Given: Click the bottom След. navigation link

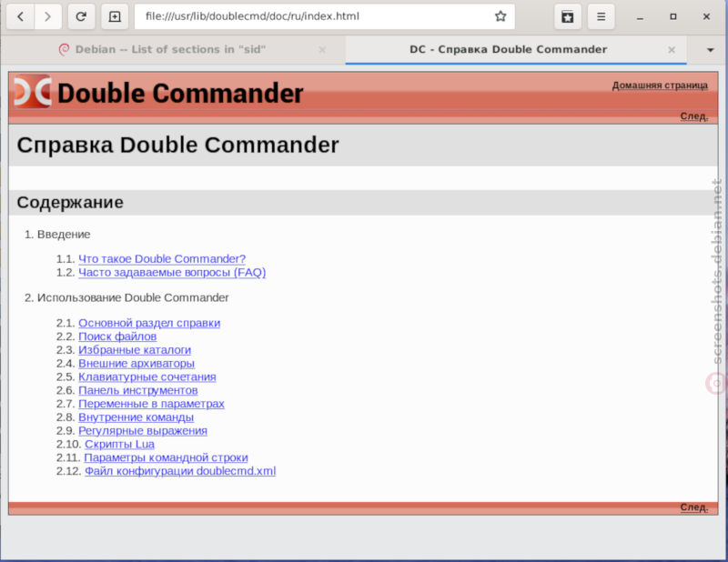Looking at the screenshot, I should point(694,507).
